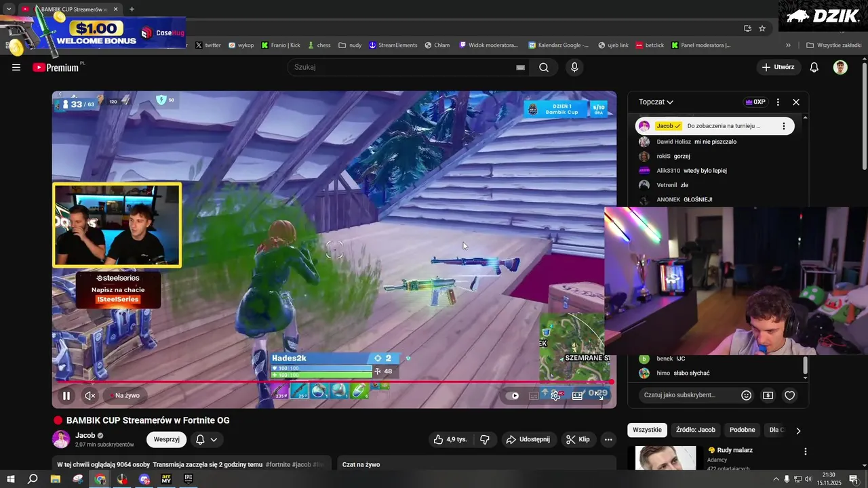
Task: Send heart reaction in chat
Action: click(789, 395)
